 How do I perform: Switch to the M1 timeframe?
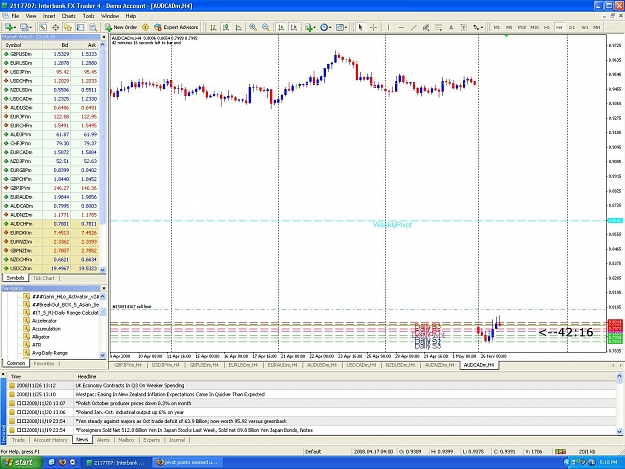point(496,27)
